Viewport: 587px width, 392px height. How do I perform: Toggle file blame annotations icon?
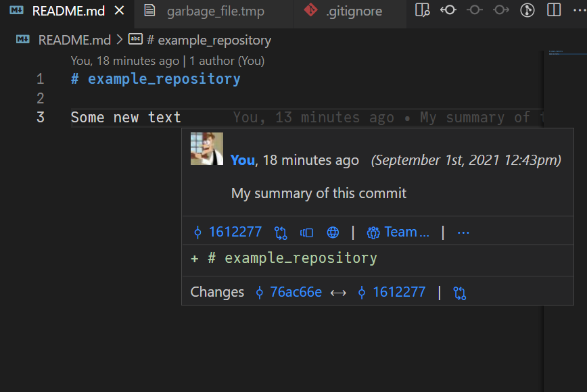point(527,10)
